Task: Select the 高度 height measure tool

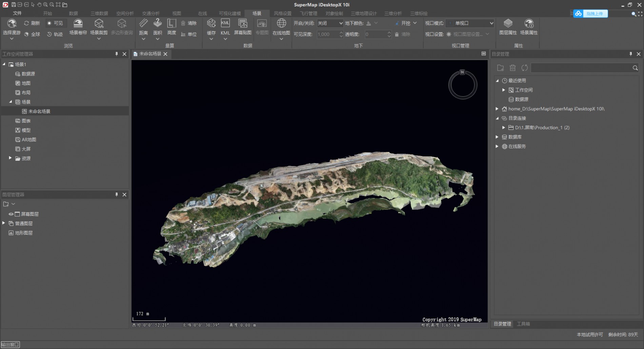Action: pos(172,26)
